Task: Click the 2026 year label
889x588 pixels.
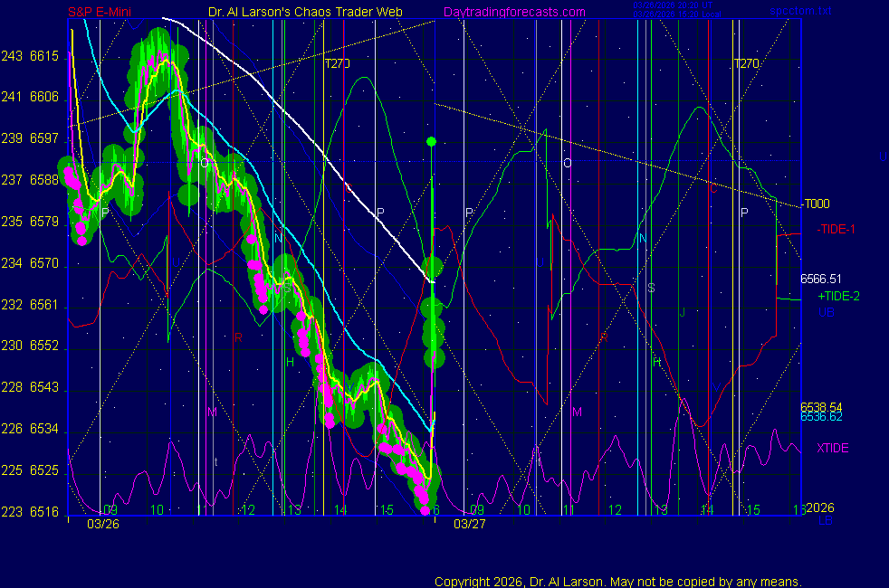Action: (819, 508)
